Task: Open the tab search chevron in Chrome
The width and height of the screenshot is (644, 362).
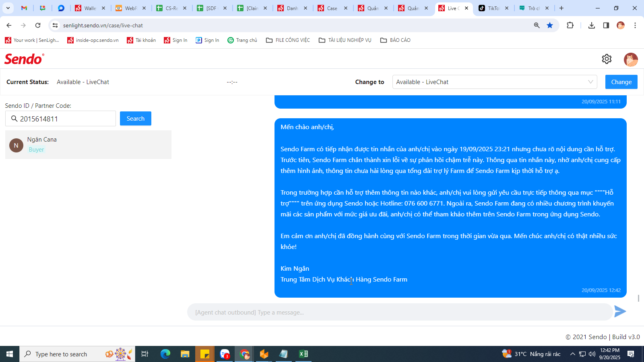Action: [8, 8]
